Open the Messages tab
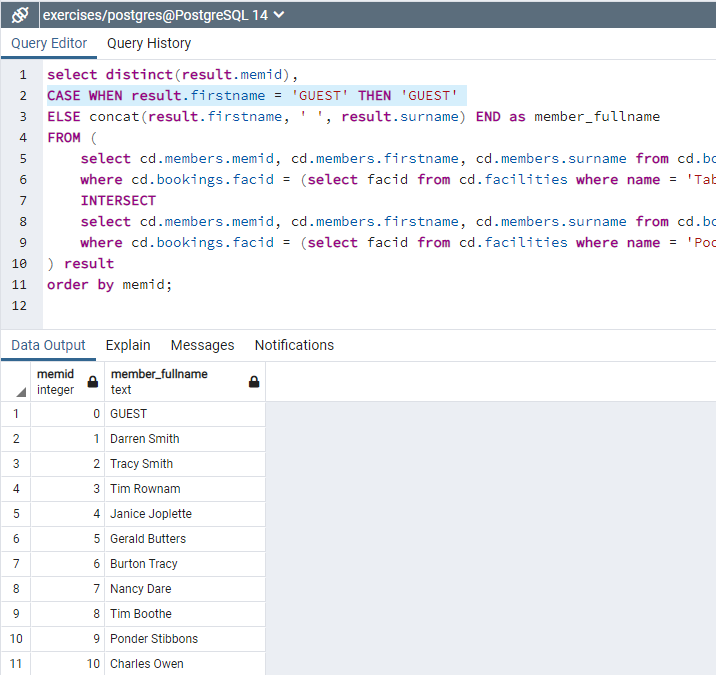The width and height of the screenshot is (716, 675). (202, 345)
